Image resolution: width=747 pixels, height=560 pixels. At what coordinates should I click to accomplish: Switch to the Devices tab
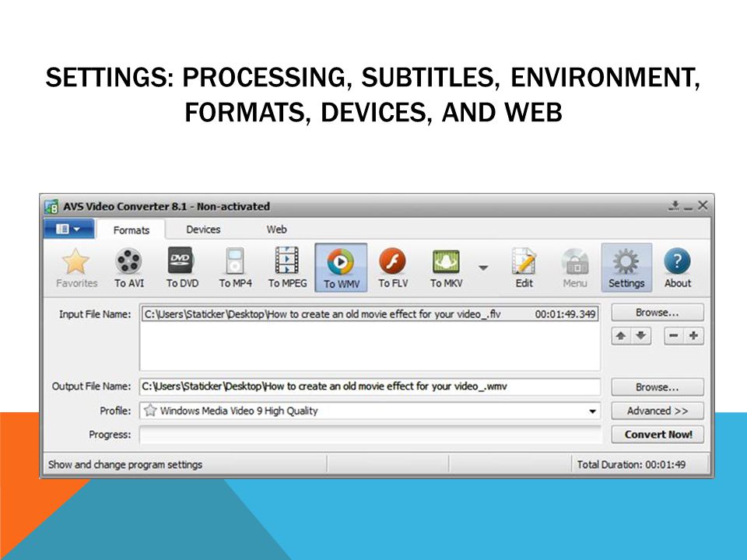(x=203, y=229)
